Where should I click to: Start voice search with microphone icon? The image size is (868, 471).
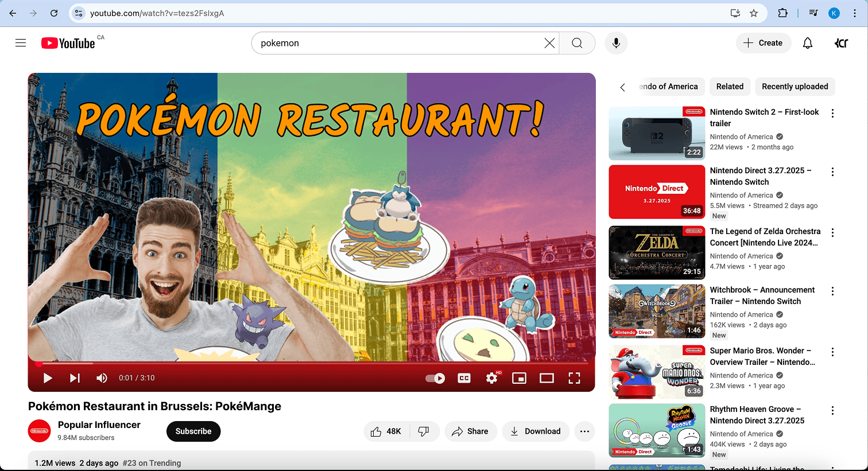tap(616, 43)
